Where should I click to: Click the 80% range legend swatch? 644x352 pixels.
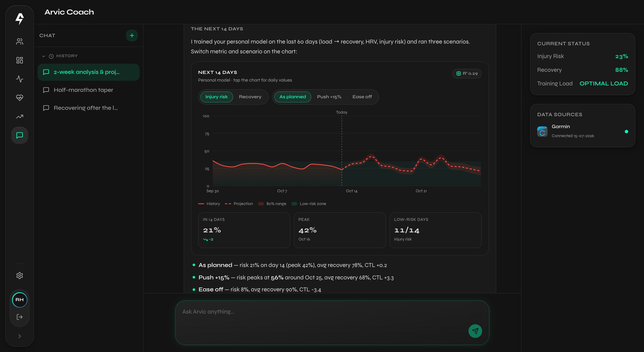[261, 204]
